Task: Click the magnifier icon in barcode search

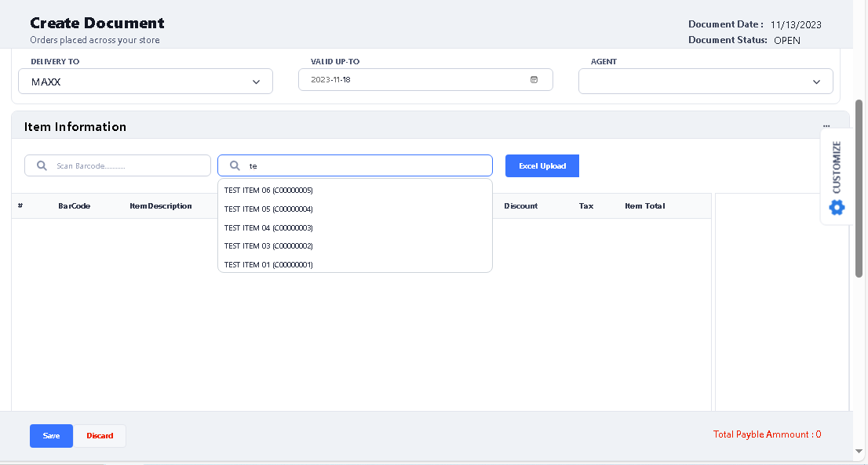Action: click(42, 166)
